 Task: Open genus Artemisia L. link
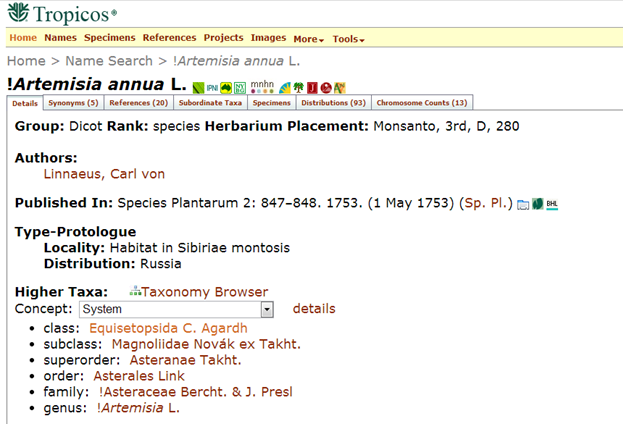click(x=138, y=408)
